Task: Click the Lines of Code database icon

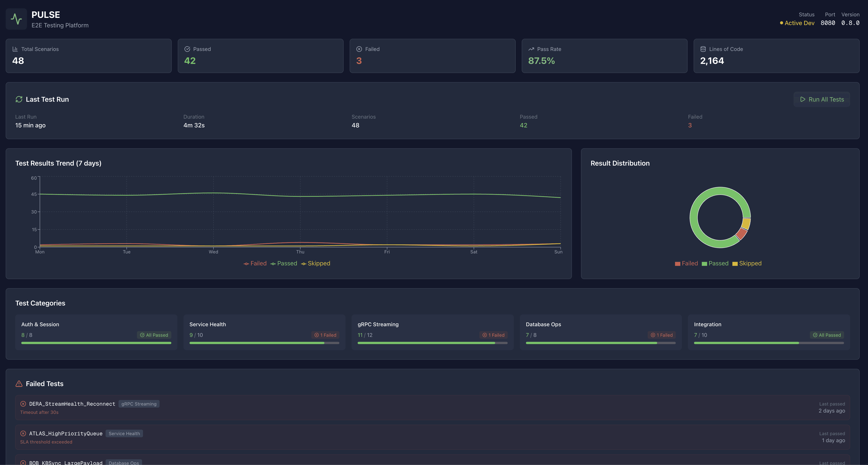Action: coord(703,49)
